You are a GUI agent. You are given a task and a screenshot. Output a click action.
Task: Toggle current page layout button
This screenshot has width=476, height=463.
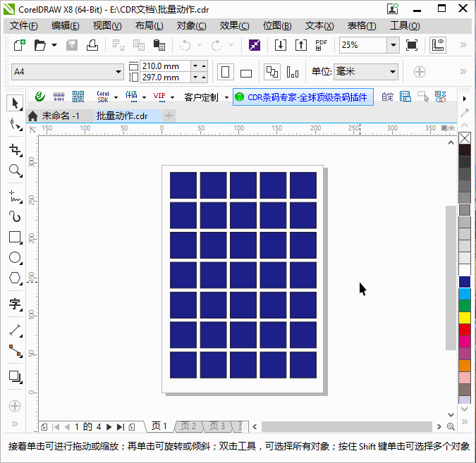(x=293, y=72)
